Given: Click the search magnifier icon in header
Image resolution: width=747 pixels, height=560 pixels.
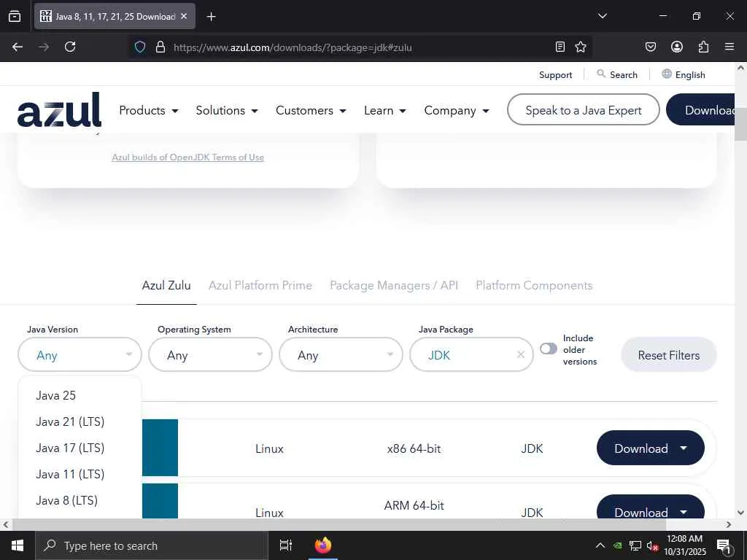Looking at the screenshot, I should 601,74.
